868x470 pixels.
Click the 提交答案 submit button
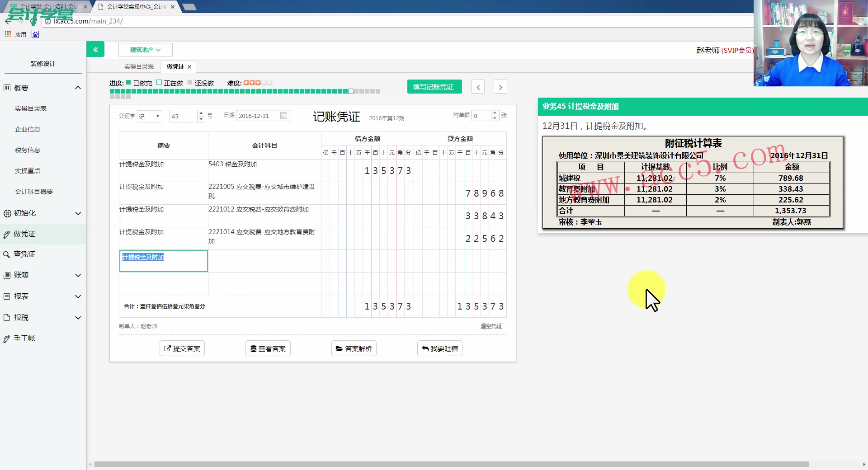(182, 348)
